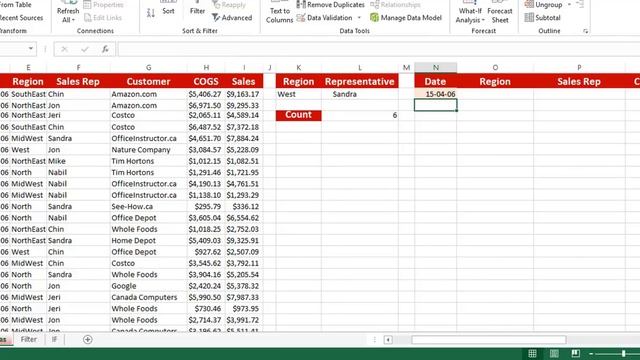Click the Relationships button
Image resolution: width=640 pixels, height=360 pixels.
[x=396, y=5]
